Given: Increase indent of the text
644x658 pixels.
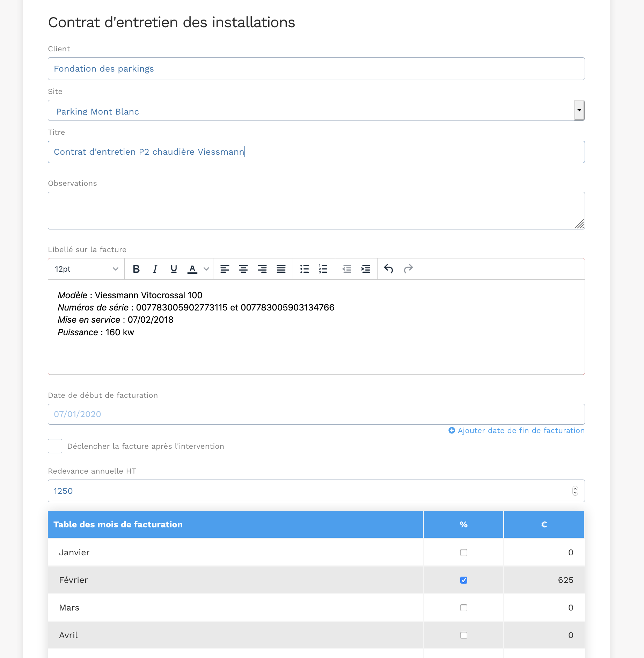Looking at the screenshot, I should click(366, 269).
